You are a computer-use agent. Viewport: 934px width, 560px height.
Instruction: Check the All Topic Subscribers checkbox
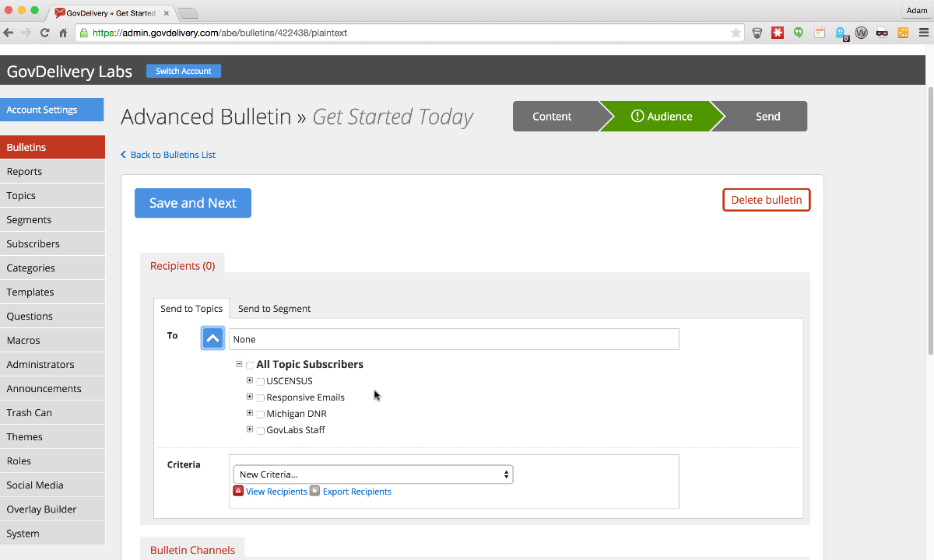(x=250, y=365)
